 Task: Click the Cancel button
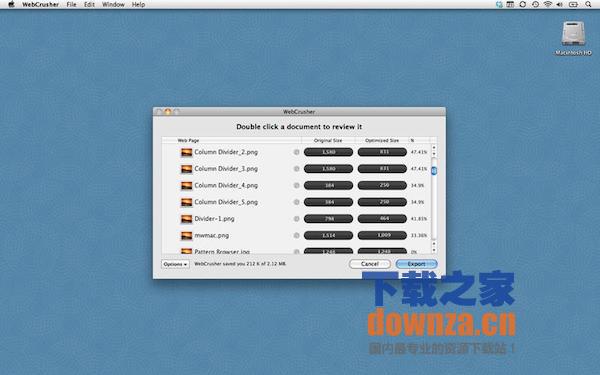click(370, 264)
